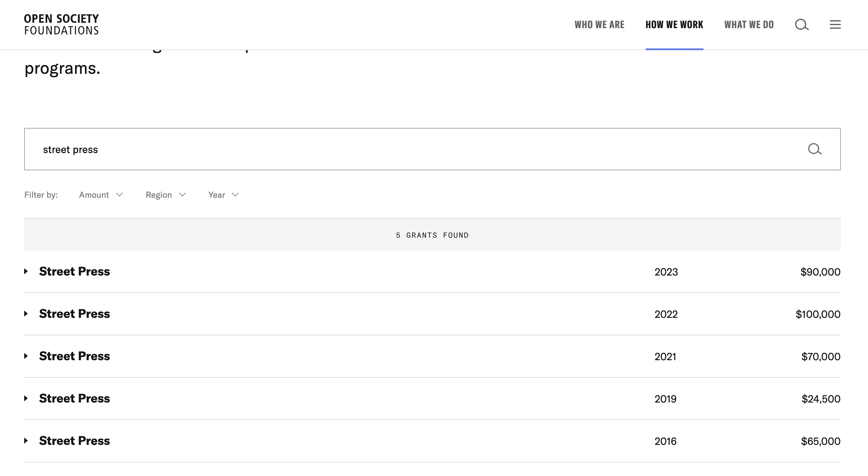The width and height of the screenshot is (868, 476).
Task: Click the Street Press title in 2023 row
Action: click(74, 271)
